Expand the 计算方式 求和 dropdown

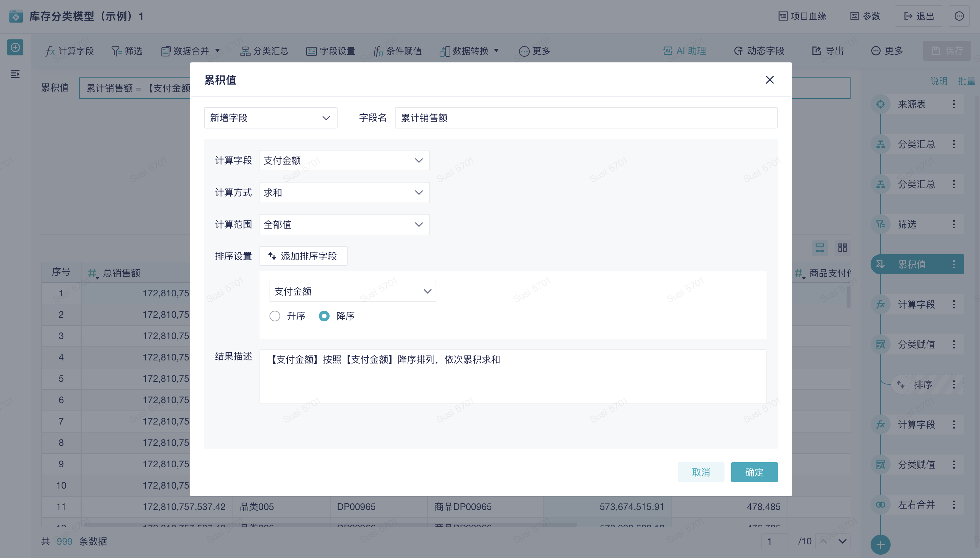[344, 192]
